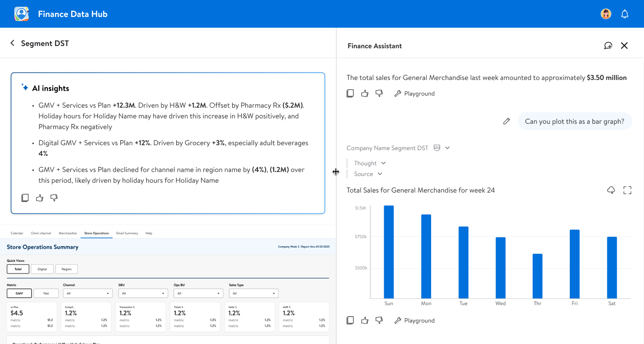The width and height of the screenshot is (644, 344).
Task: Grab the panel resize divider handle
Action: [336, 172]
